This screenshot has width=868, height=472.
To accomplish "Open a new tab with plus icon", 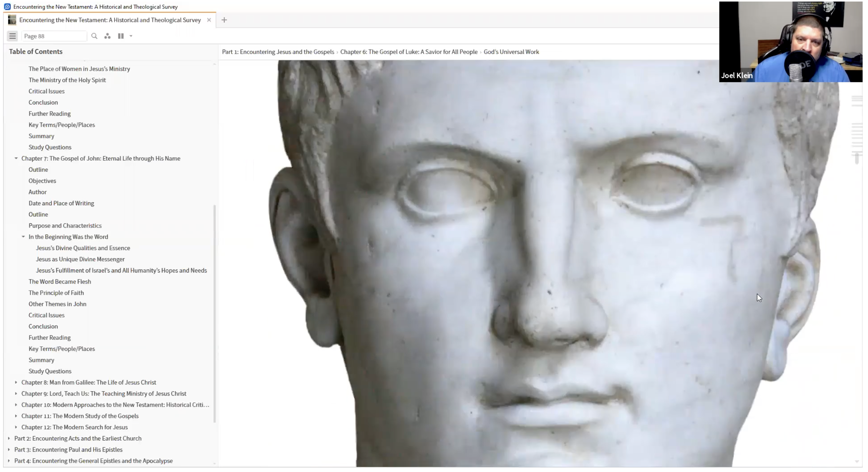I will 224,20.
